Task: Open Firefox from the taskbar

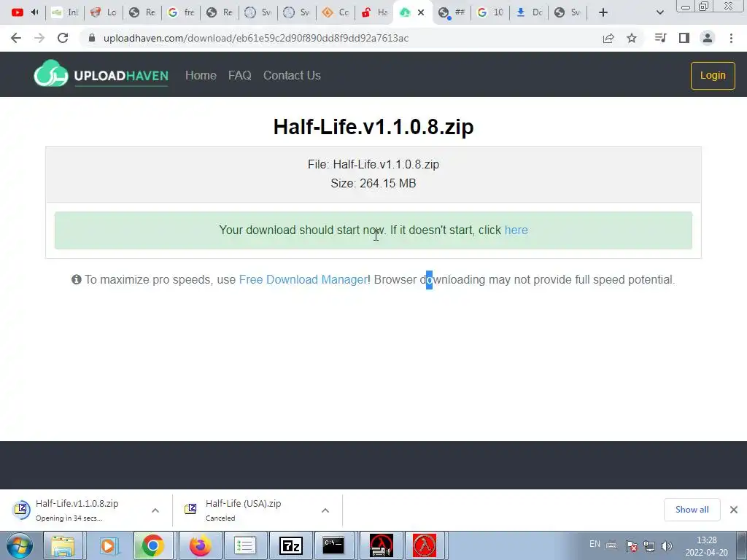Action: [x=200, y=545]
